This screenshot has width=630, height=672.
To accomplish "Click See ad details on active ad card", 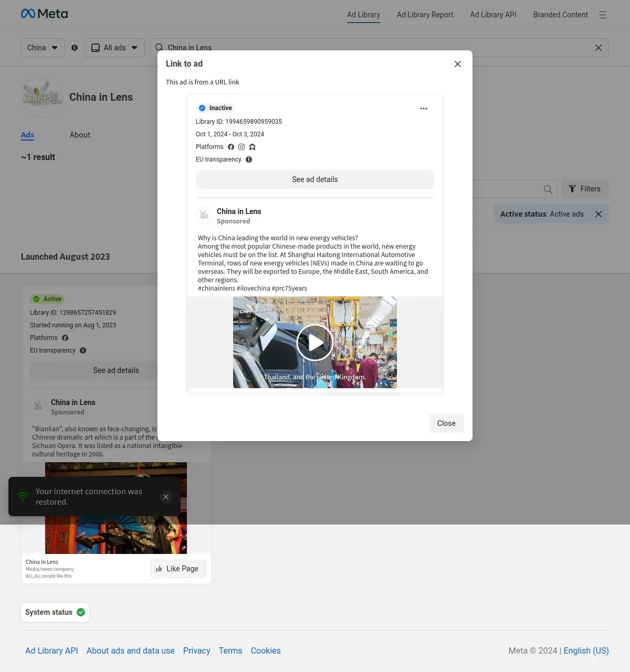I will (116, 370).
